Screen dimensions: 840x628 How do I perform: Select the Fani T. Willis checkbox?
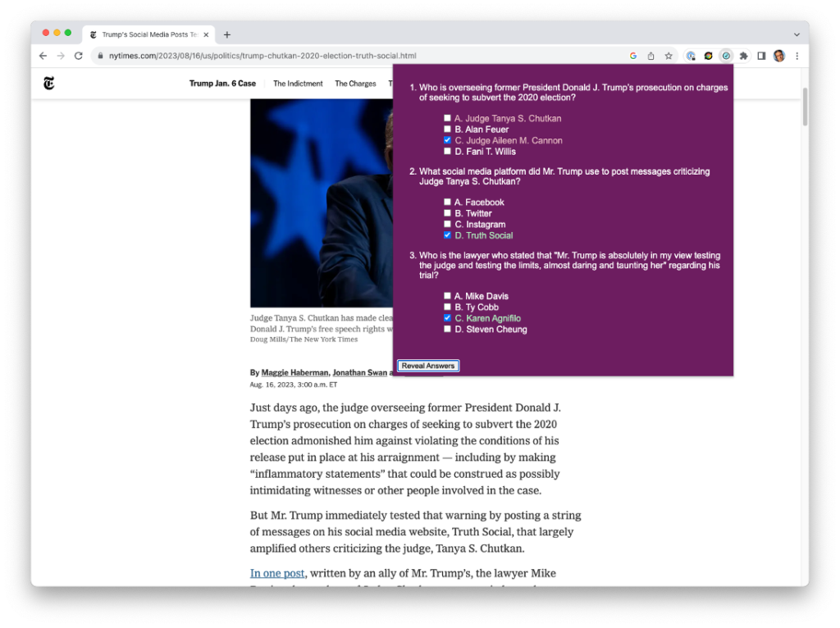click(x=447, y=152)
